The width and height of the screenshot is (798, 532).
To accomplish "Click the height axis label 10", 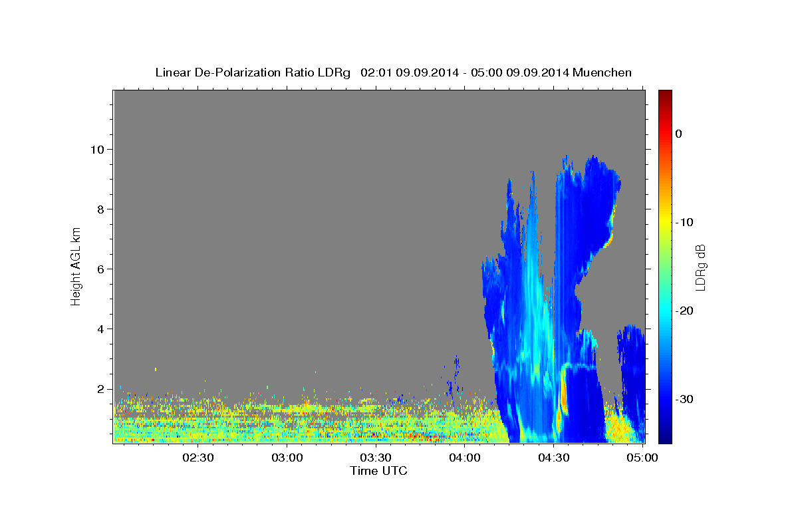I will coord(98,150).
